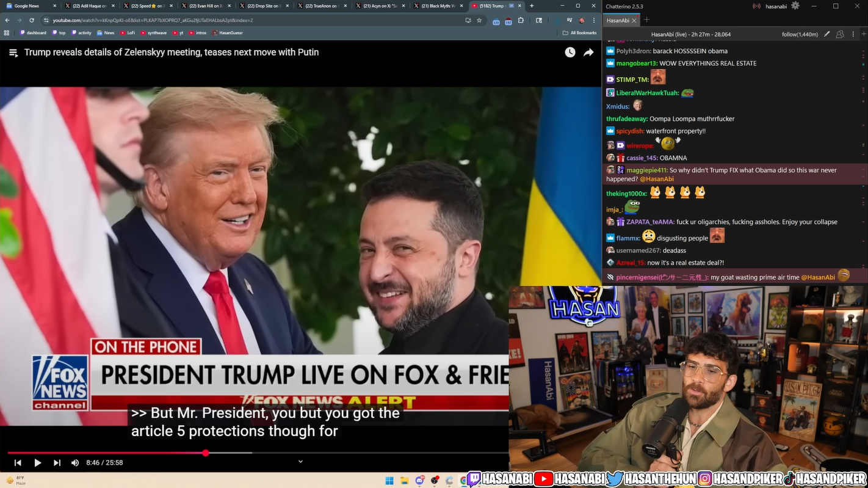Open Chrome's three-dot menu
868x488 pixels.
pos(594,20)
